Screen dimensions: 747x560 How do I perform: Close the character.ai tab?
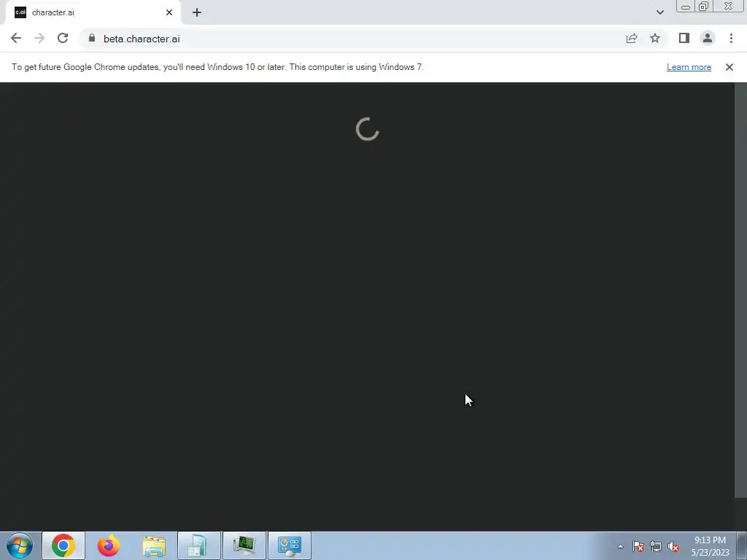(169, 13)
